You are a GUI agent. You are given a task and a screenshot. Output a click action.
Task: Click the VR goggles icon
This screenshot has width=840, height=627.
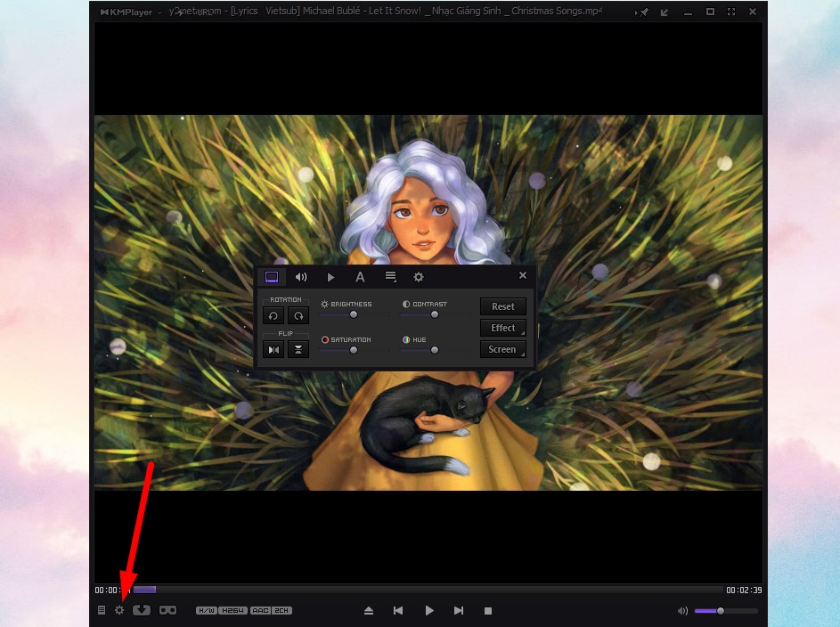click(x=167, y=610)
